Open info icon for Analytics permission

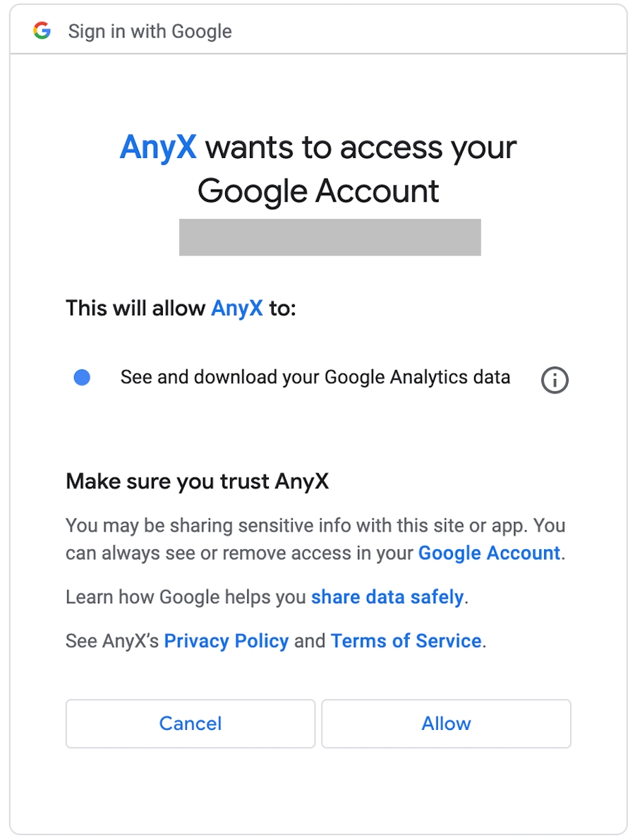tap(555, 380)
